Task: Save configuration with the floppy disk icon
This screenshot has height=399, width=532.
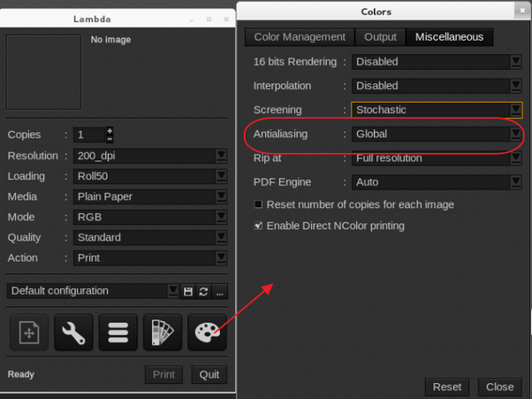Action: 188,291
